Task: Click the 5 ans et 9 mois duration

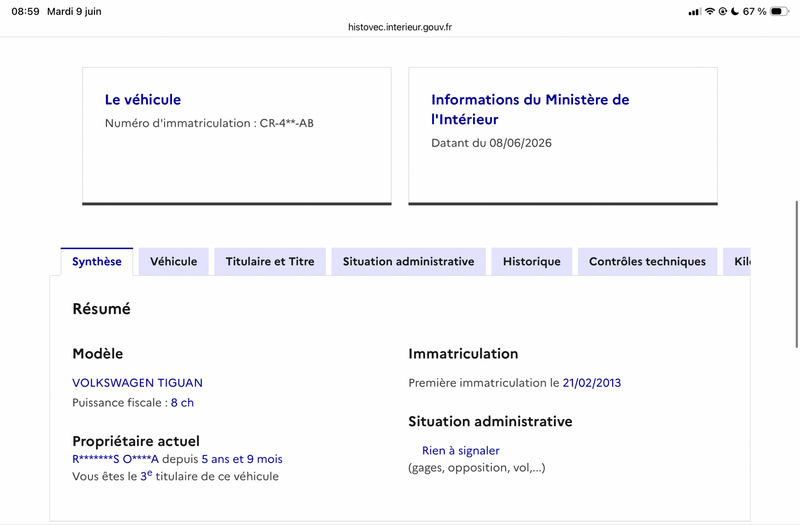Action: 242,459
